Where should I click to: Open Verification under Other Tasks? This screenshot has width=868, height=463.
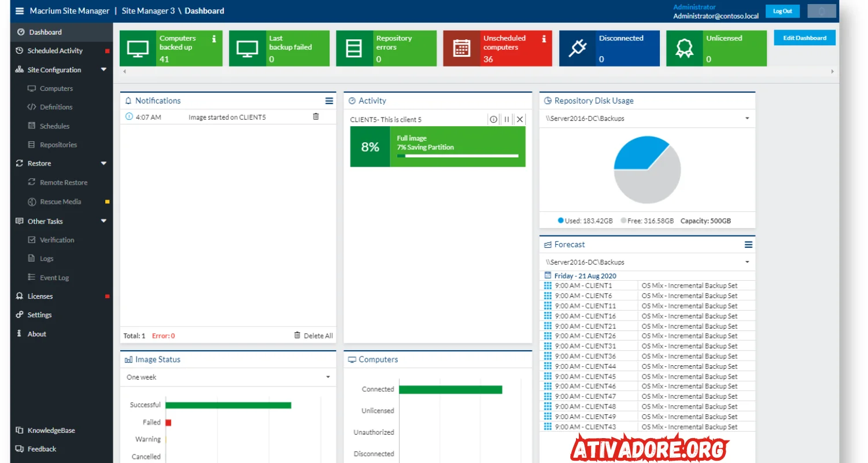point(57,240)
